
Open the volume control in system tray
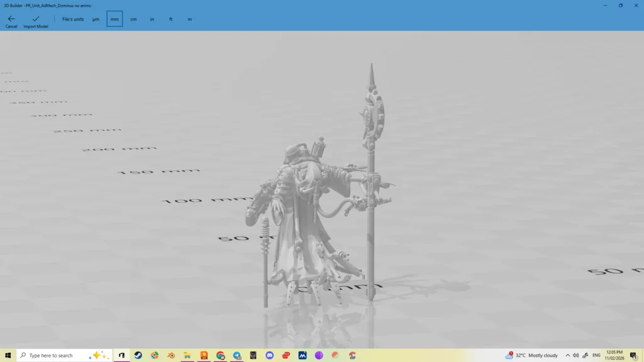(x=575, y=355)
